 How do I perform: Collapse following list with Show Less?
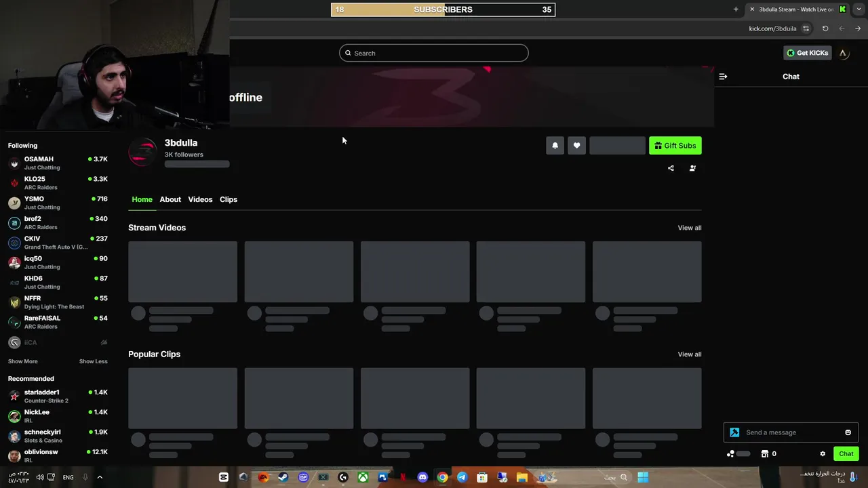(93, 361)
